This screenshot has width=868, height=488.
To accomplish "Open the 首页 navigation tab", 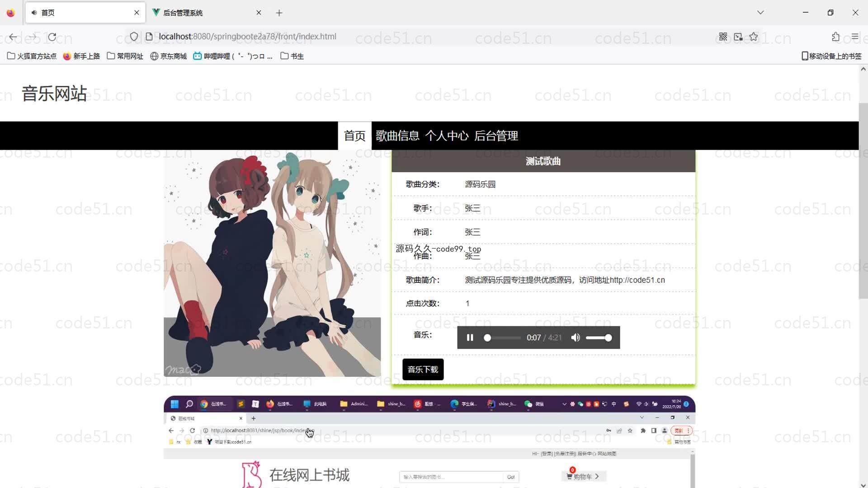I will click(354, 136).
